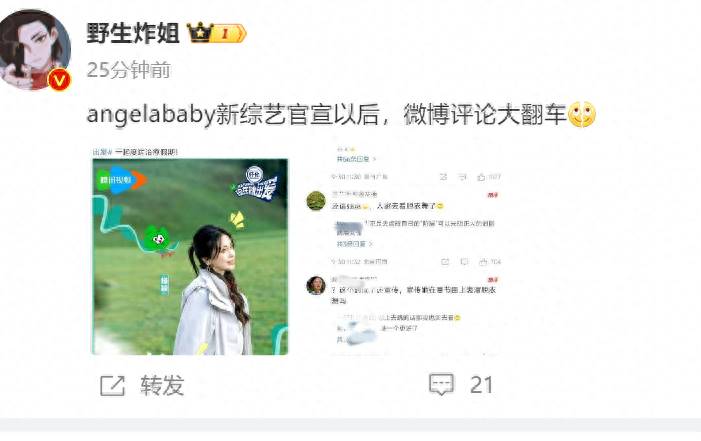The image size is (701, 441).
Task: Open the angelababy poster image
Action: pyautogui.click(x=190, y=256)
